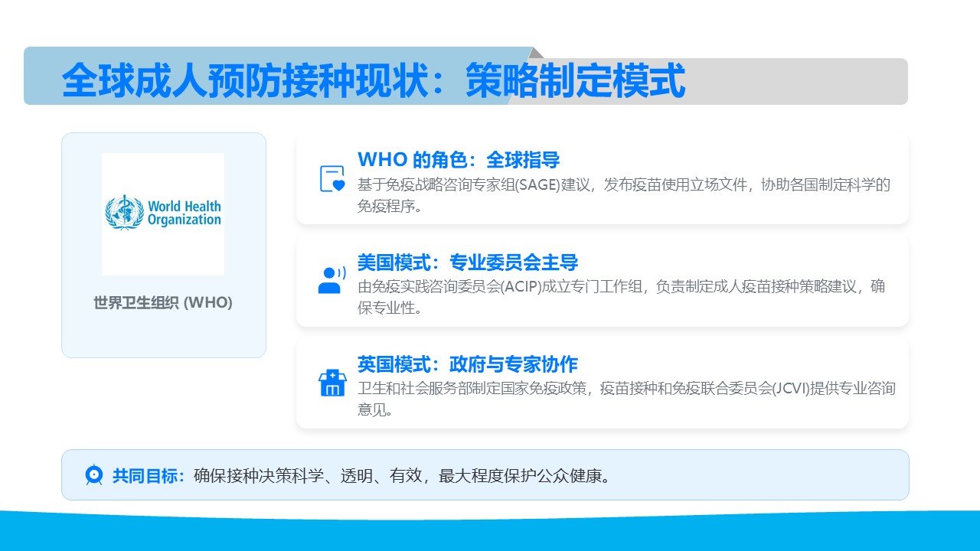Click the JCVI description paragraph

tap(626, 398)
